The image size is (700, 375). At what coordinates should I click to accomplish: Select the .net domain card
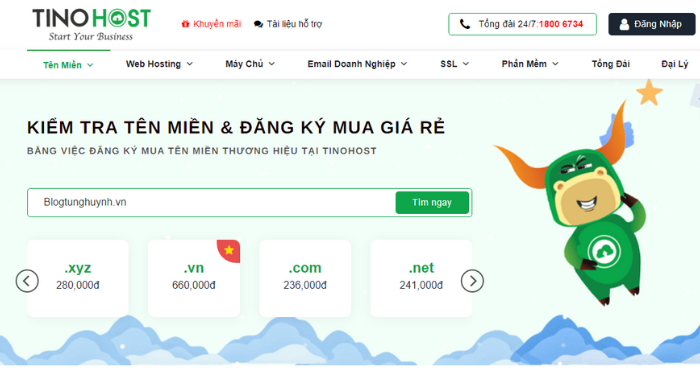click(x=421, y=278)
